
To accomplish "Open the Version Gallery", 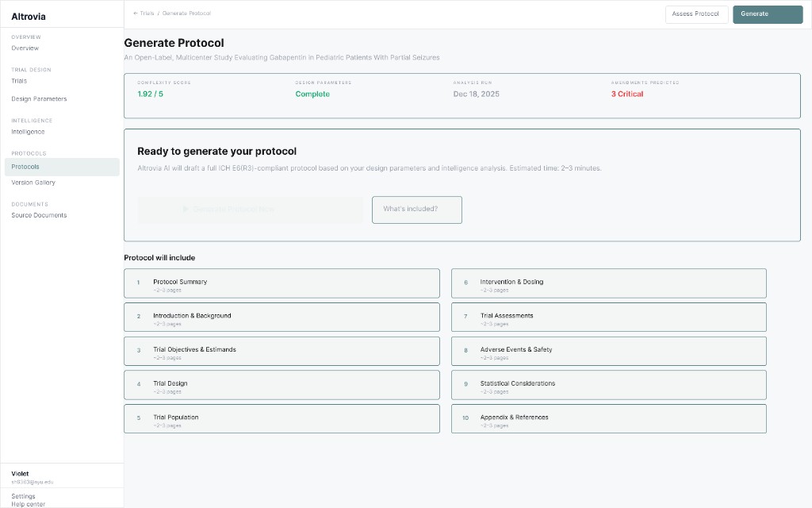I will pos(35,182).
